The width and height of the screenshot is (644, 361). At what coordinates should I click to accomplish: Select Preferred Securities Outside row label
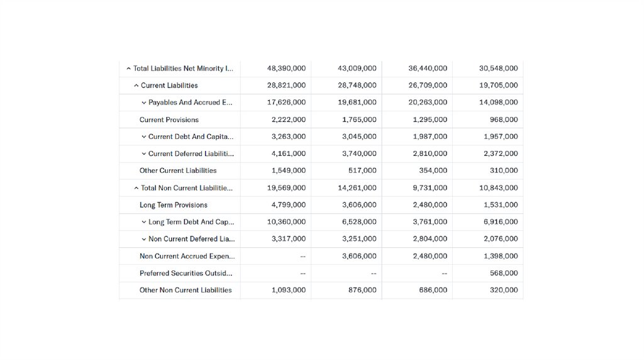click(186, 274)
